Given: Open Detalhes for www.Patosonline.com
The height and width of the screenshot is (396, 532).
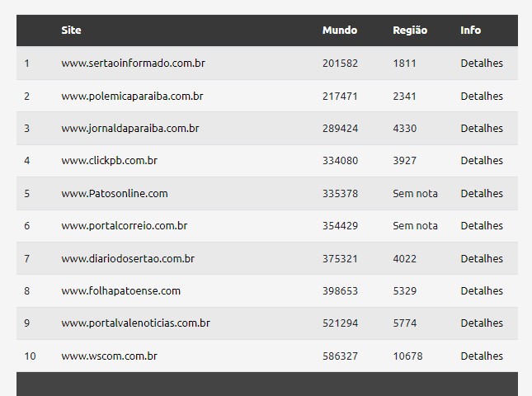Looking at the screenshot, I should [x=482, y=193].
